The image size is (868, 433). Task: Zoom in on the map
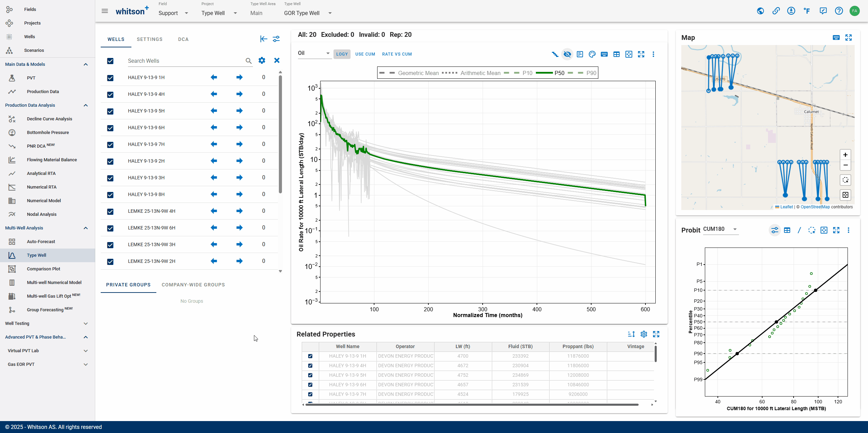845,155
